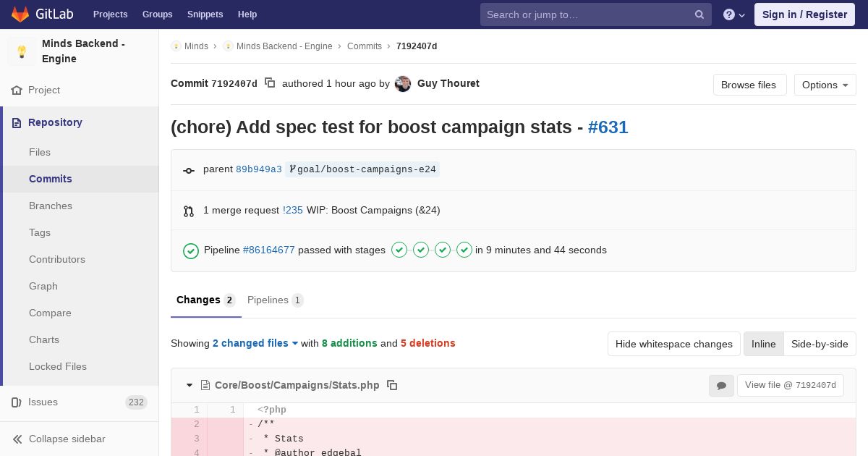Click View file @ 7192407d button
The width and height of the screenshot is (868, 456).
click(790, 385)
